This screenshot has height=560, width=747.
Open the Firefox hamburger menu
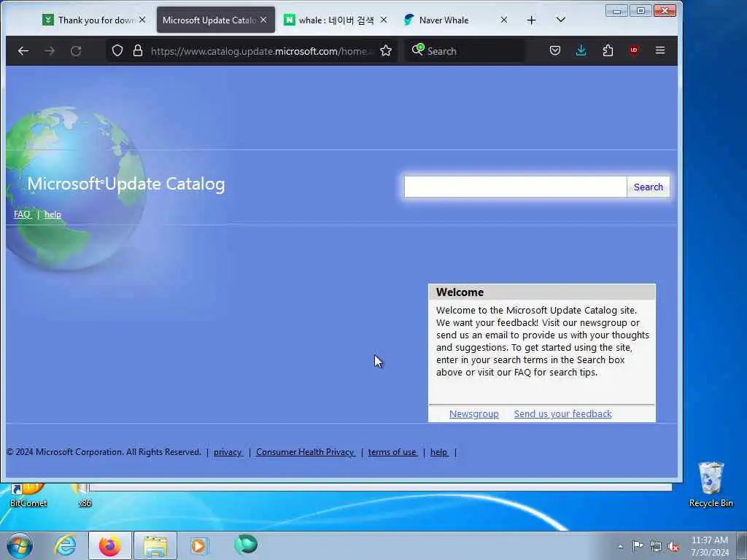click(659, 50)
